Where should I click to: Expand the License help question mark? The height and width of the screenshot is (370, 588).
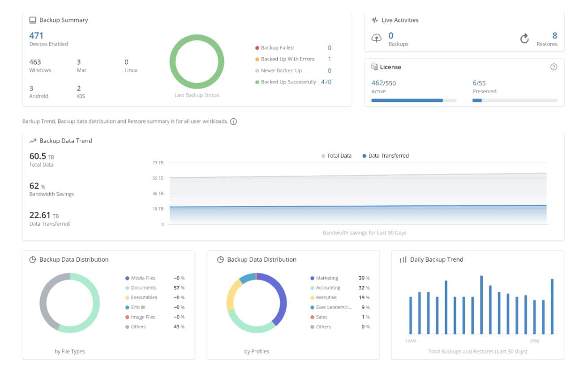pyautogui.click(x=554, y=66)
